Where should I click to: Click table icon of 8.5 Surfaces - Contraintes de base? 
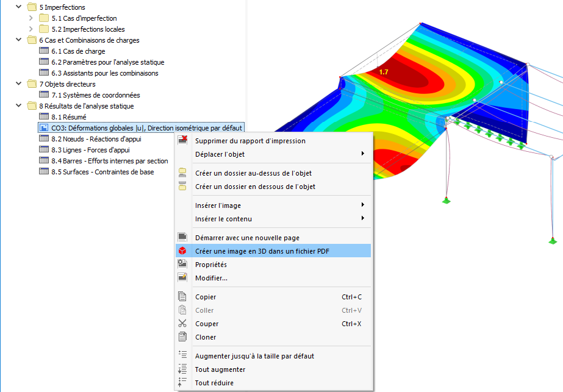click(x=44, y=171)
